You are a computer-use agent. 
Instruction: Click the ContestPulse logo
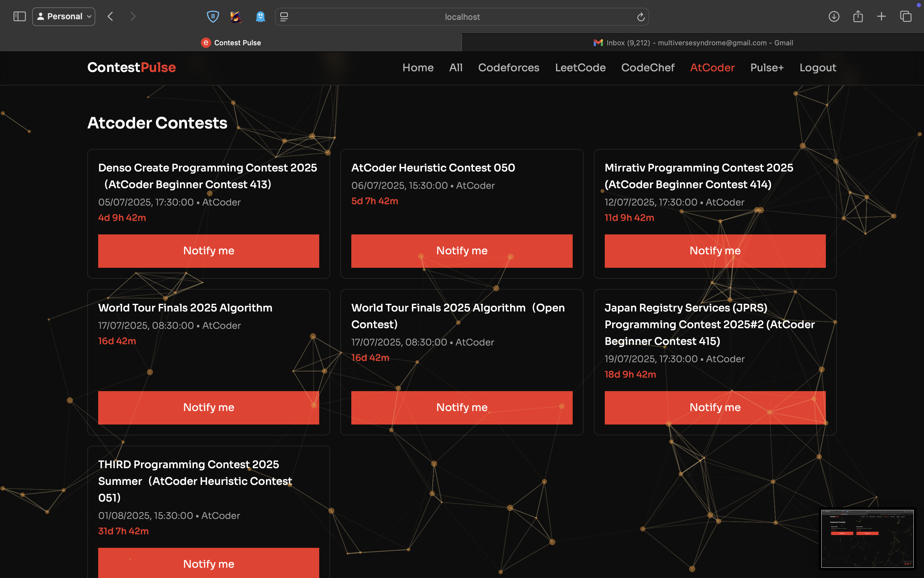pos(132,67)
